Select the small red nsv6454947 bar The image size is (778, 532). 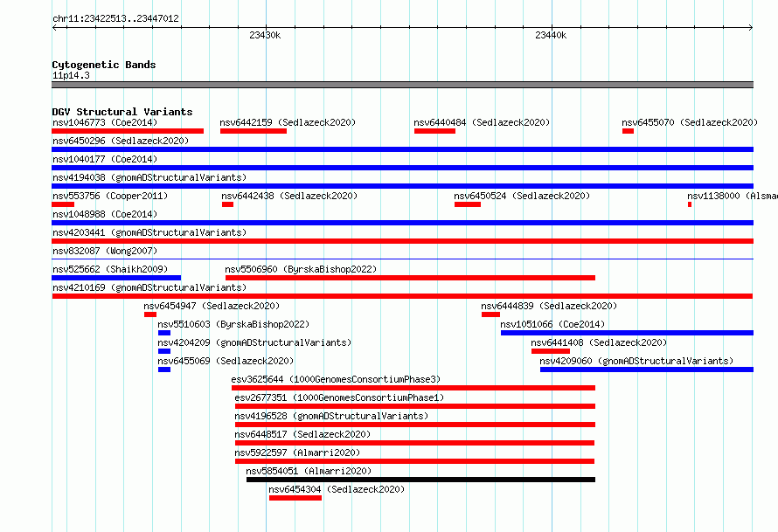(150, 314)
